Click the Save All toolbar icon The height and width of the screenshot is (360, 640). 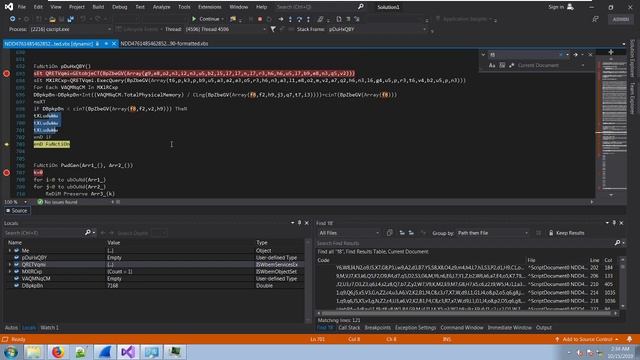tap(71, 19)
